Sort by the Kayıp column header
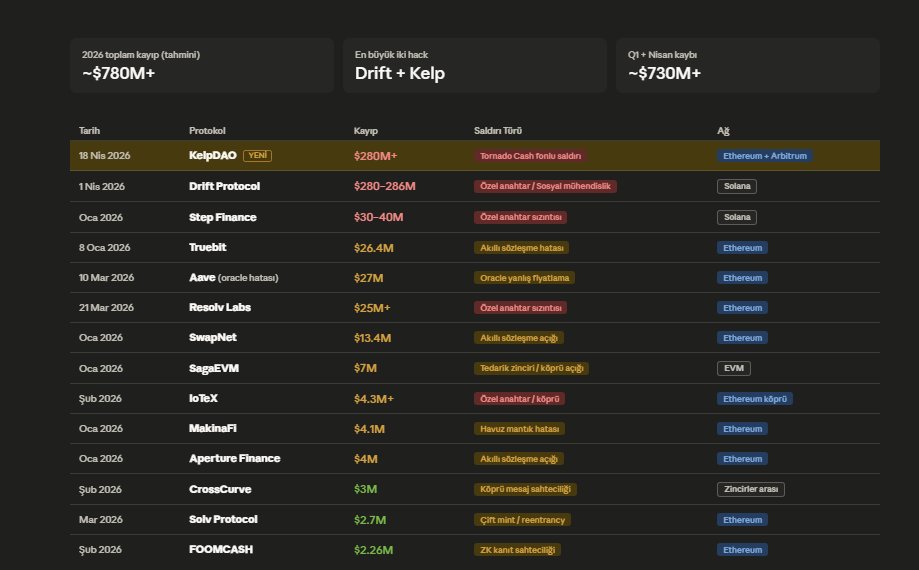 coord(365,131)
